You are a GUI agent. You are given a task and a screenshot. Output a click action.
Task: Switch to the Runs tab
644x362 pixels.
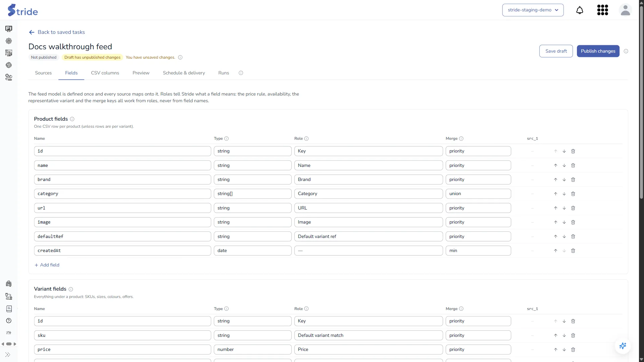(x=223, y=73)
